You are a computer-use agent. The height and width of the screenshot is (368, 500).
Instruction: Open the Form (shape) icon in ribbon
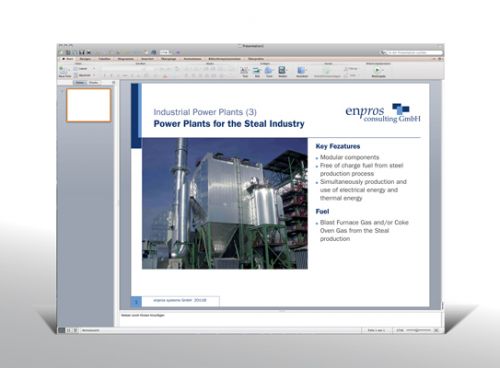[x=269, y=70]
